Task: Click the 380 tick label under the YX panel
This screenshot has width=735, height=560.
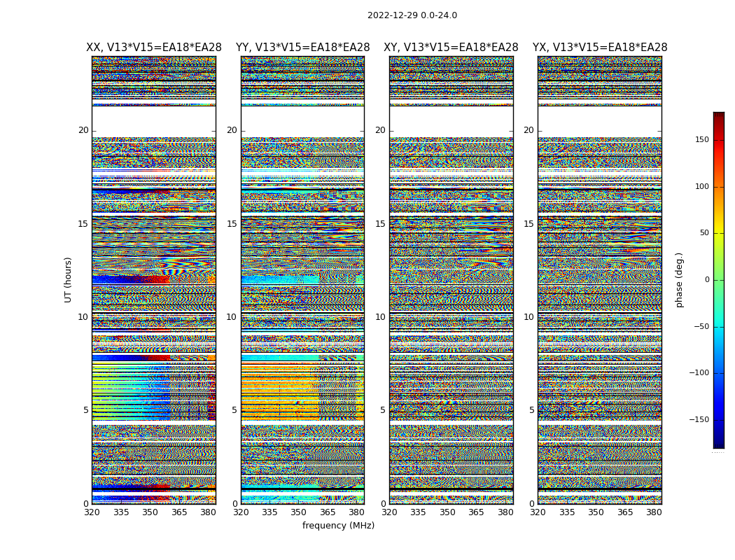Action: pyautogui.click(x=654, y=512)
